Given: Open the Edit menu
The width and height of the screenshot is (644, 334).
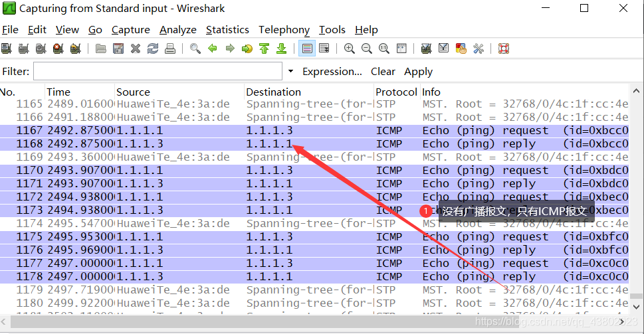Looking at the screenshot, I should tap(37, 30).
